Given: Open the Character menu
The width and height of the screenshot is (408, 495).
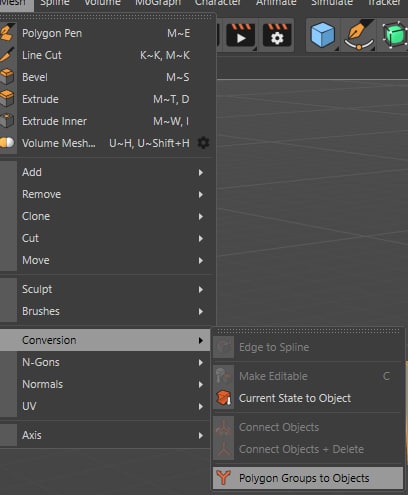Looking at the screenshot, I should (x=218, y=3).
